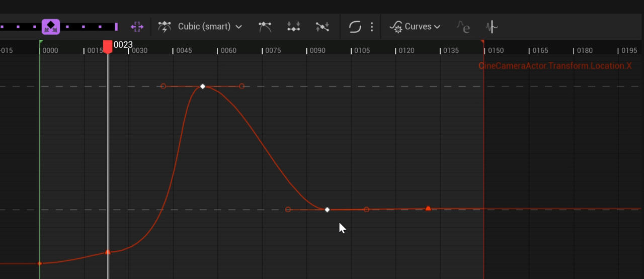Select the peak keyframe diamond on curve
644x279 pixels.
[203, 86]
